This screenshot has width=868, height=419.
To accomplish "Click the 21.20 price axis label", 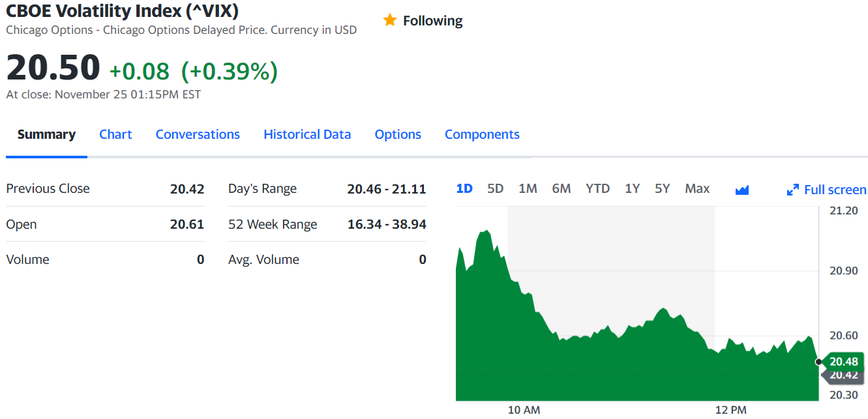I will pyautogui.click(x=844, y=210).
